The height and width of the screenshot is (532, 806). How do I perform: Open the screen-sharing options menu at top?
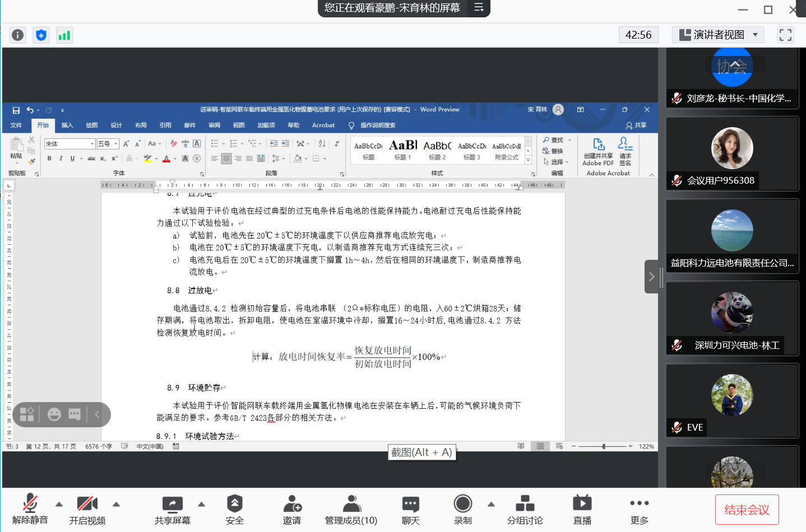tap(479, 8)
